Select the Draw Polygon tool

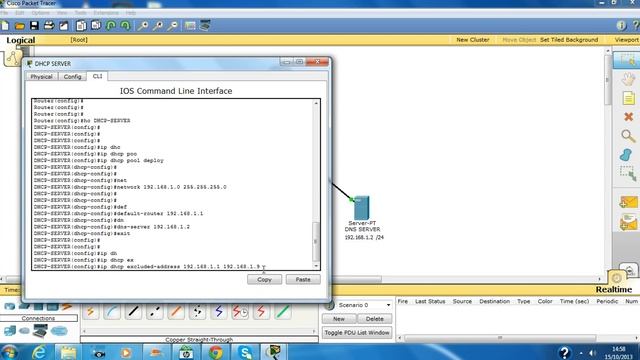626,155
